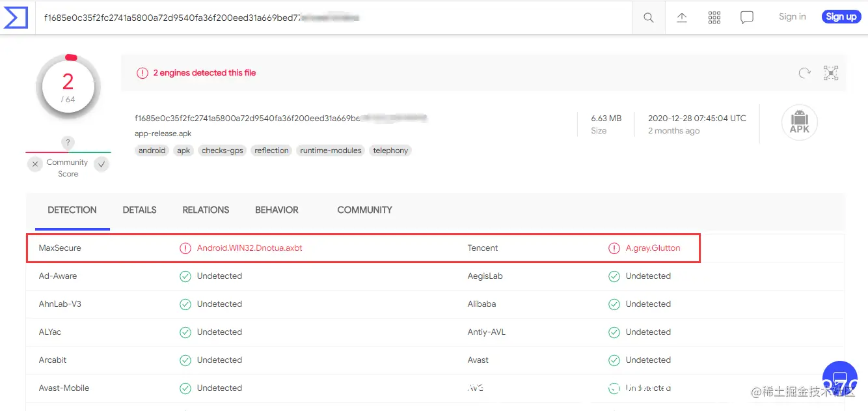Viewport: 868px width, 411px height.
Task: Click Avast-Mobile undetected check icon
Action: pyautogui.click(x=185, y=388)
